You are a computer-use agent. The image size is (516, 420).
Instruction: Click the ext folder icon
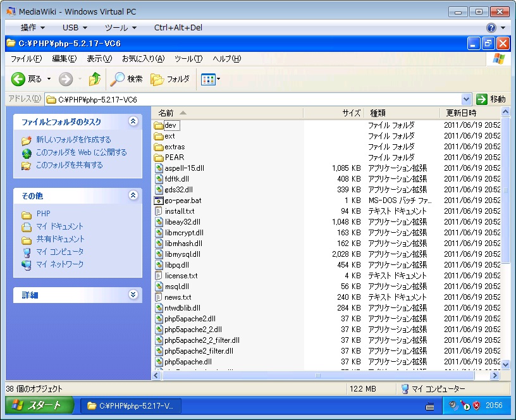click(x=159, y=136)
